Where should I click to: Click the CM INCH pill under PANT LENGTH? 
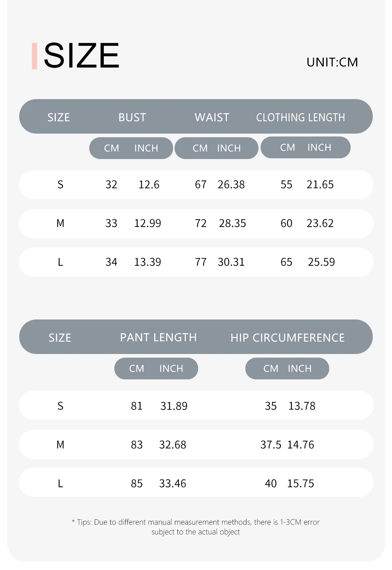point(156,369)
